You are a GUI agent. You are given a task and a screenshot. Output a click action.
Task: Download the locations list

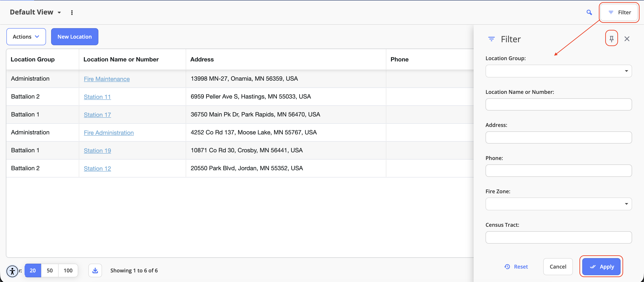pyautogui.click(x=95, y=270)
